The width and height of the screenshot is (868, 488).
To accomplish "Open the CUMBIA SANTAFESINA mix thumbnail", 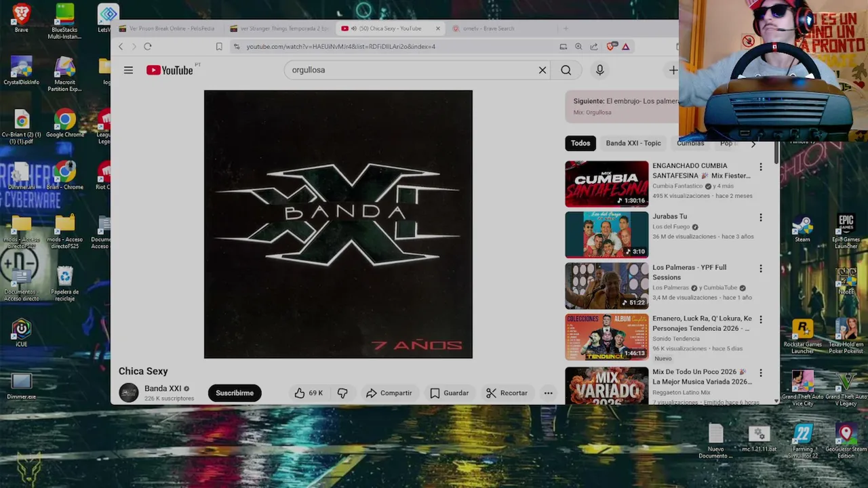I will coord(607,183).
